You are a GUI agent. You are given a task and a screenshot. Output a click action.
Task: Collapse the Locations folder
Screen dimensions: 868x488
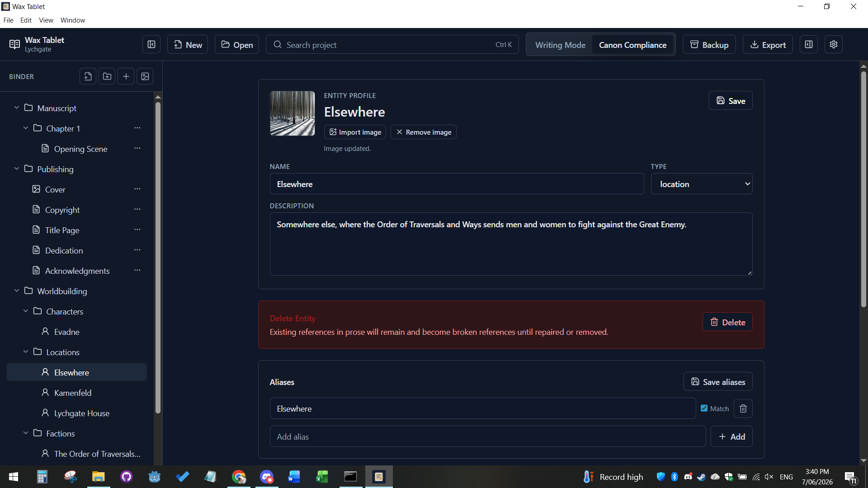(26, 352)
